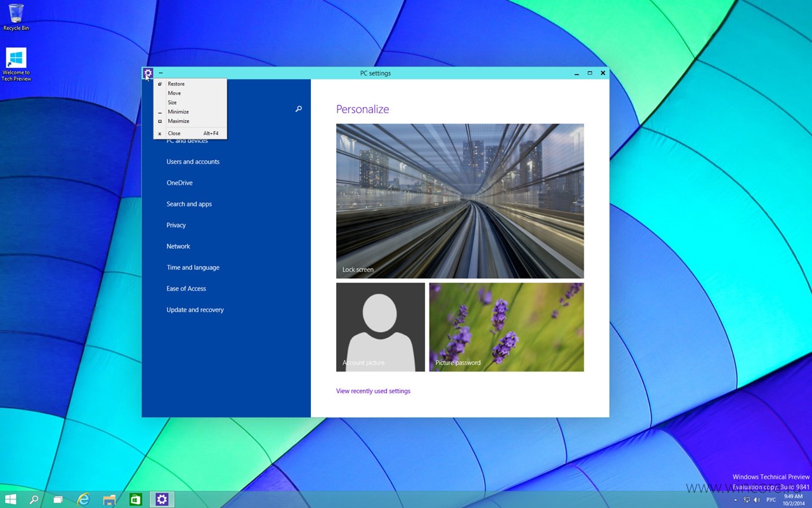The image size is (812, 508).
Task: Open Task View from the taskbar
Action: pos(58,500)
